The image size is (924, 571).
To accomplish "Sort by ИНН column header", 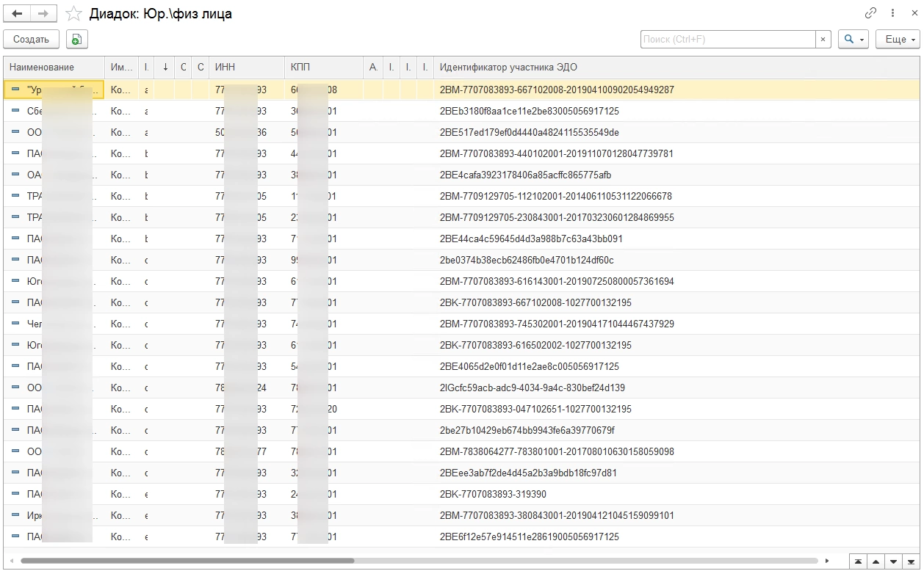I will click(x=246, y=68).
